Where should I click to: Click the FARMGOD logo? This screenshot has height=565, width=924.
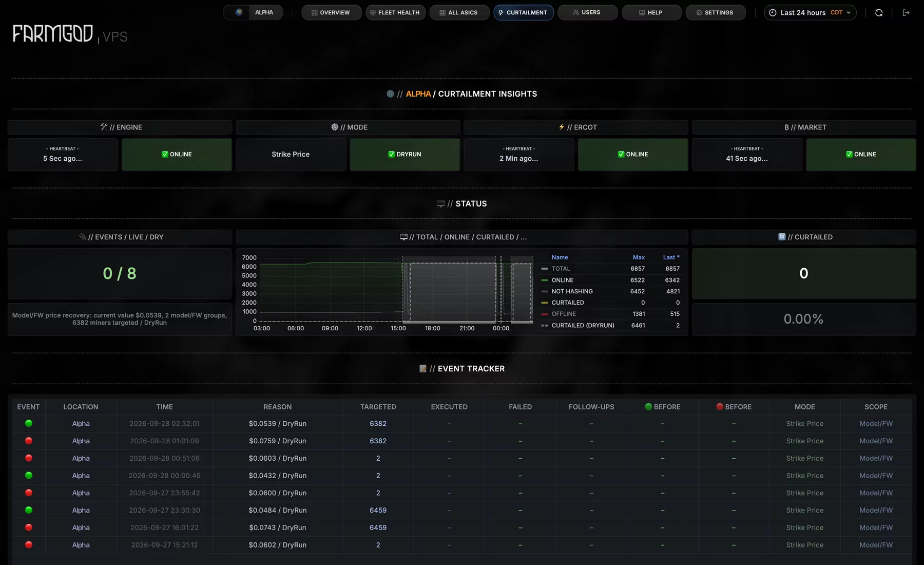pos(53,33)
